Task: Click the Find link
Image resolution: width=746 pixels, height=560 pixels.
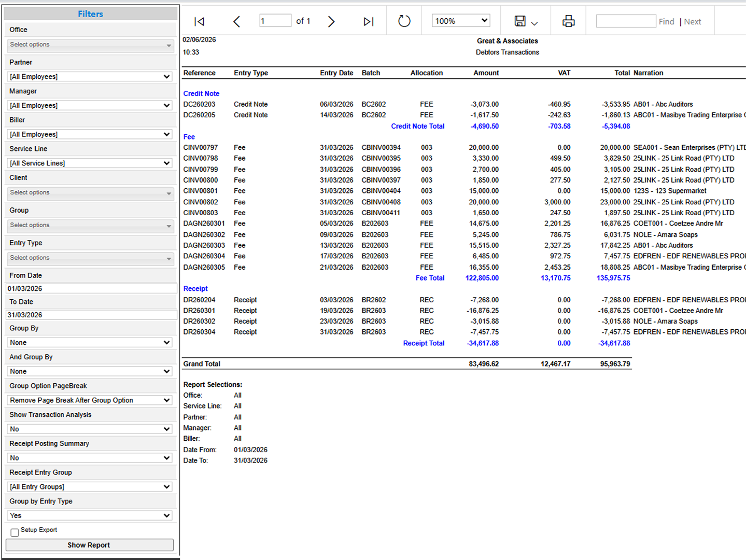Action: 667,22
